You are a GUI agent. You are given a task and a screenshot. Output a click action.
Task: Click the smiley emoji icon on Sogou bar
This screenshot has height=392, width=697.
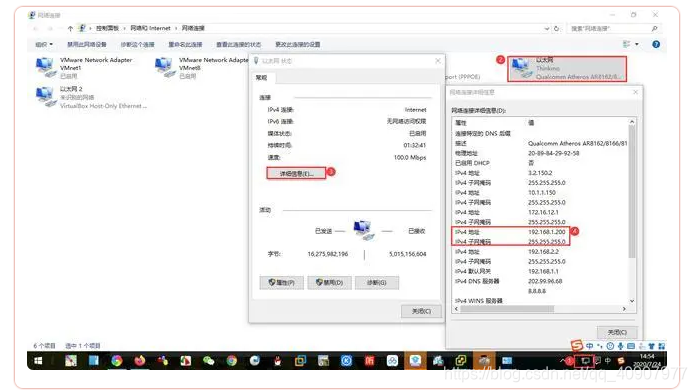click(610, 346)
